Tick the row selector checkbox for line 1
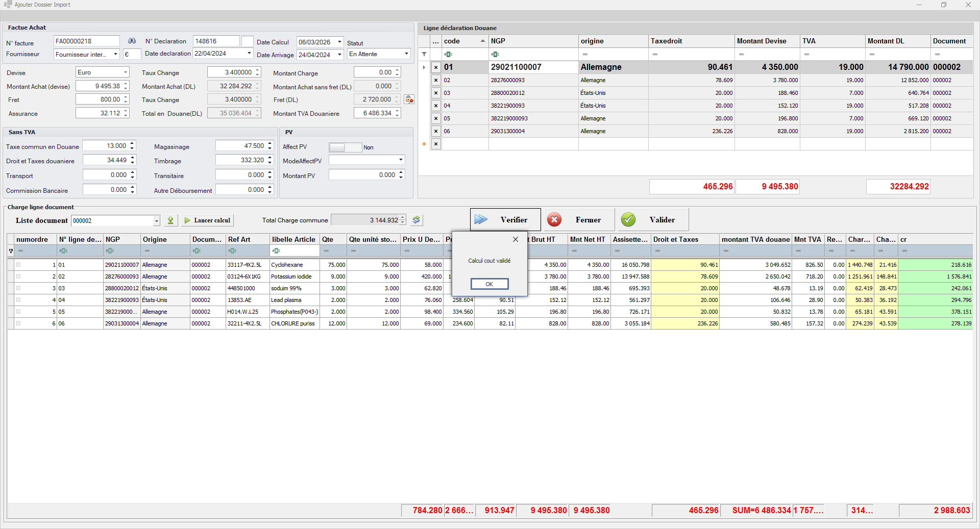Screen dimensions: 980x529 18,265
